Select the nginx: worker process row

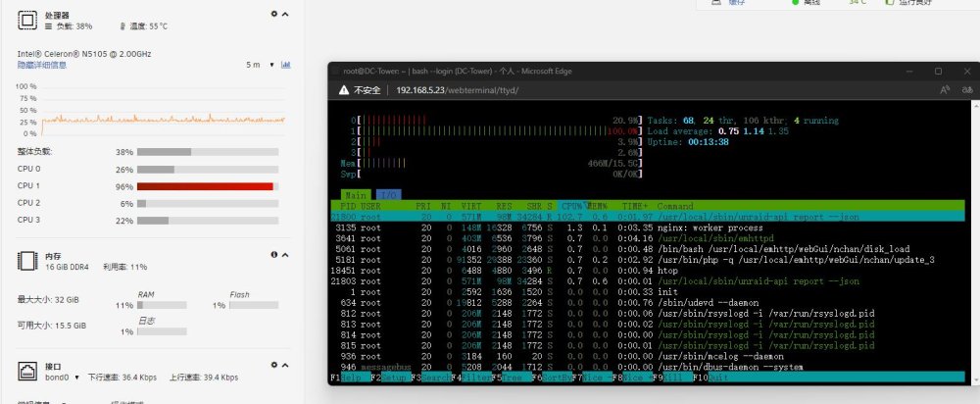point(648,227)
